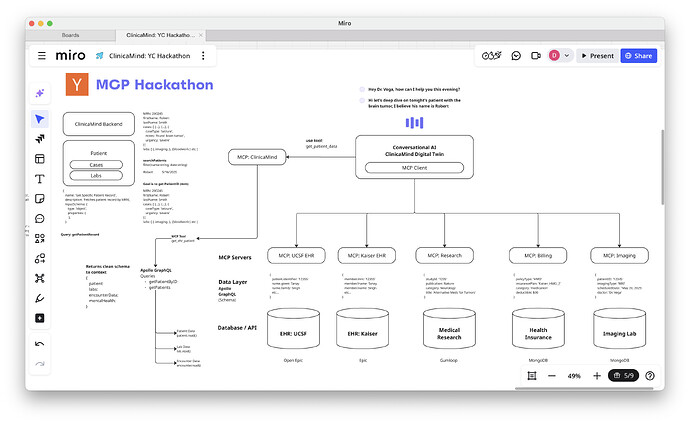
Task: Open the hamburger main menu
Action: (42, 55)
